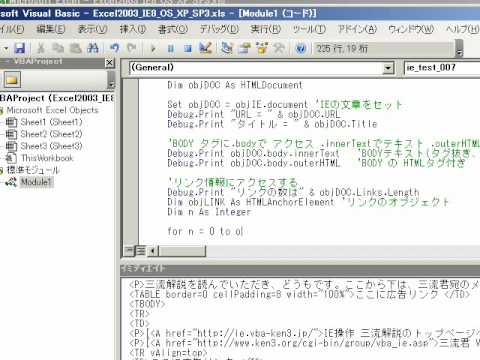Open the dropdown arrow beside the Save icon
Image resolution: width=480 pixels, height=360 pixels.
pos(6,49)
